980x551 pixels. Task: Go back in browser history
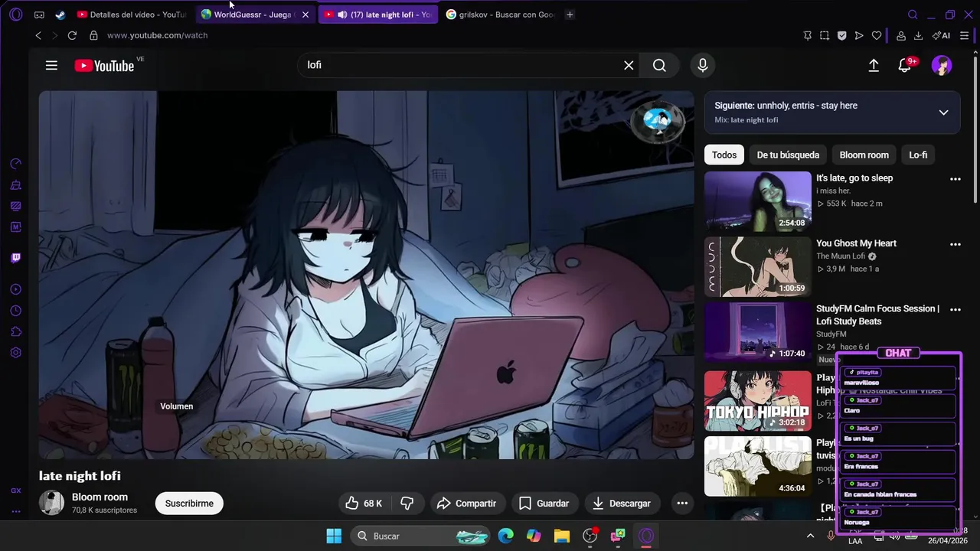(x=38, y=35)
